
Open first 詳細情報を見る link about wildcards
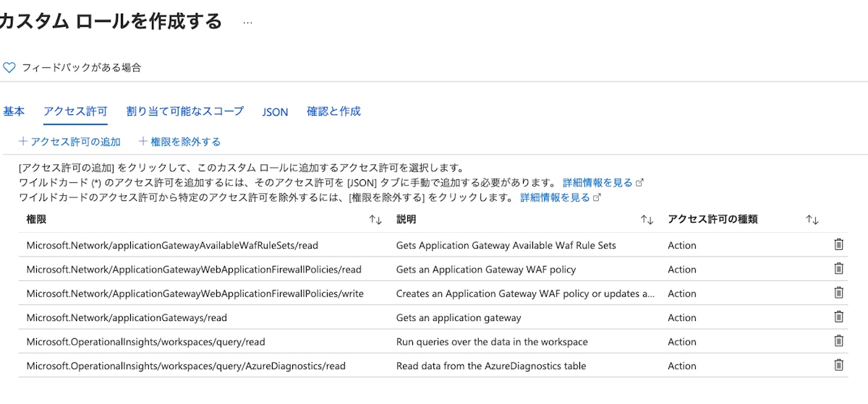click(597, 182)
